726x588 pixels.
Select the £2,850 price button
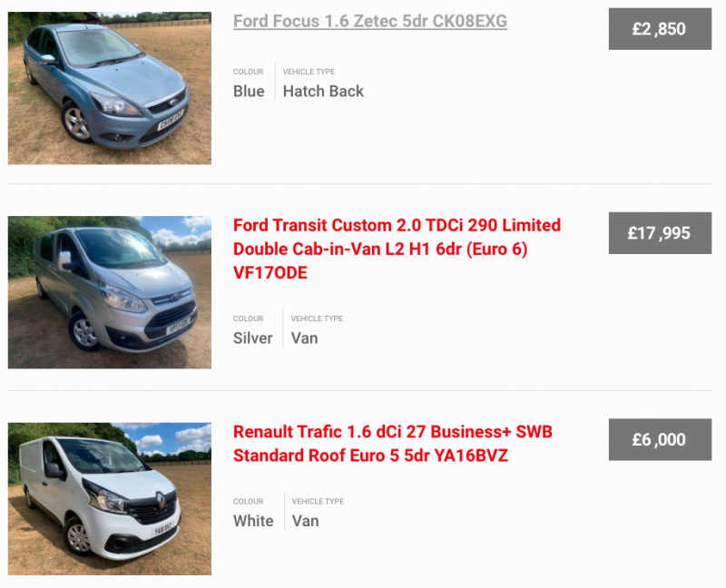pos(660,29)
